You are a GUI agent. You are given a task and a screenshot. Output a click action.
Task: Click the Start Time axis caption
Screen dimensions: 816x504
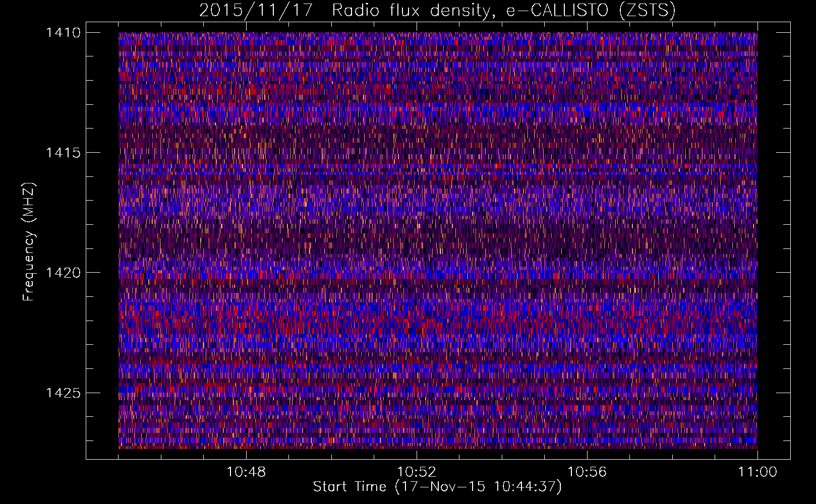437,487
